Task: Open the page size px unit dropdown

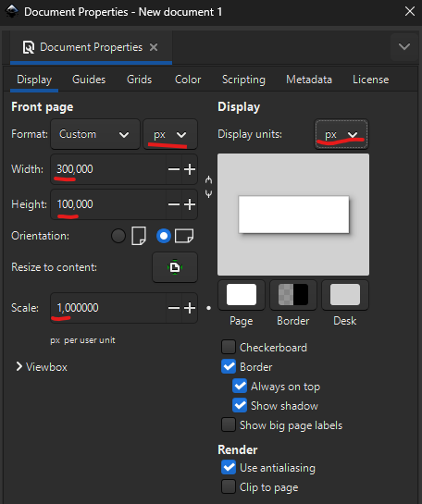Action: pos(170,134)
